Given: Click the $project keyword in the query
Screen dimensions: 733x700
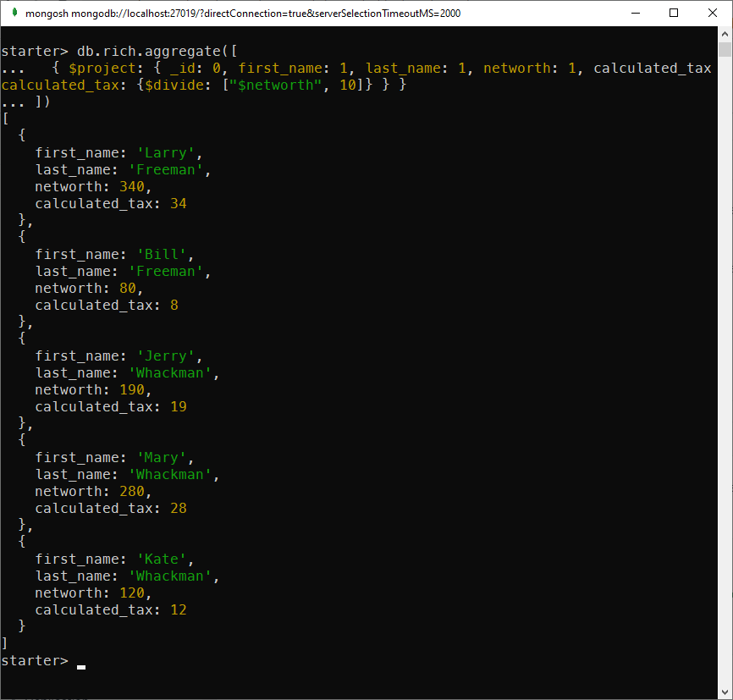Looking at the screenshot, I should pyautogui.click(x=101, y=69).
